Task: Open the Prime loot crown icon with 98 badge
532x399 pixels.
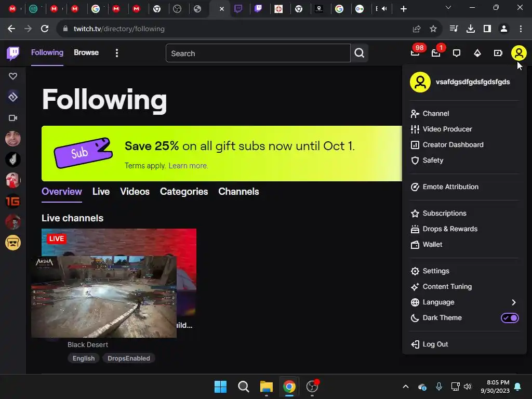Action: pyautogui.click(x=415, y=53)
